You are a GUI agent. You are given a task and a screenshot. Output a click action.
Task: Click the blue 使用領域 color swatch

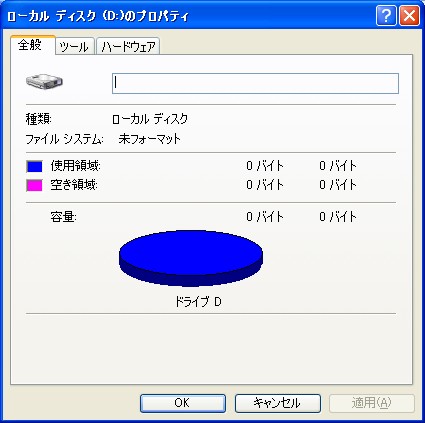pos(34,166)
